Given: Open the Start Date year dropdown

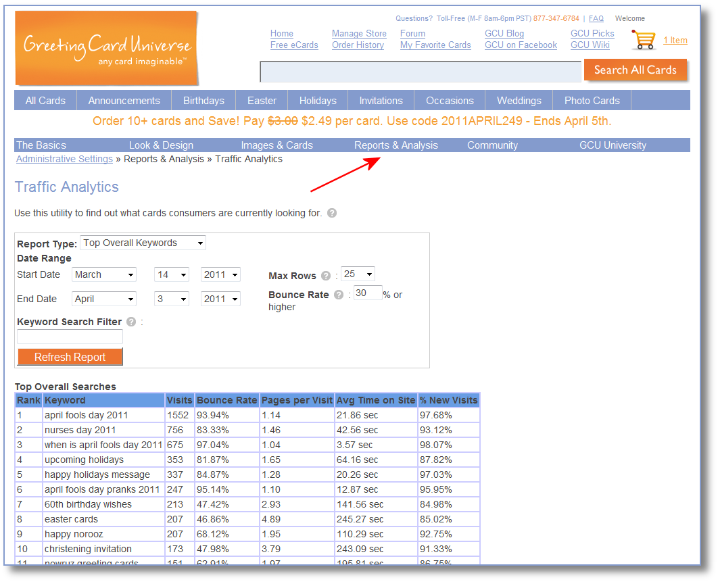Looking at the screenshot, I should pyautogui.click(x=220, y=274).
